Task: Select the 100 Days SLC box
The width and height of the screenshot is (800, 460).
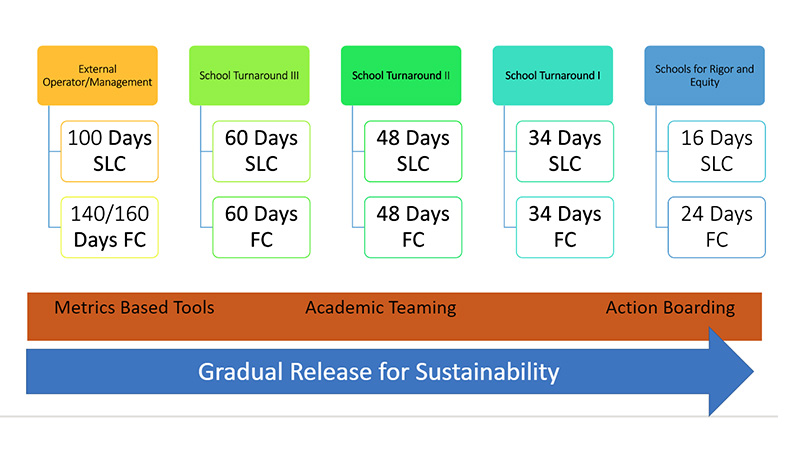Action: 110,151
